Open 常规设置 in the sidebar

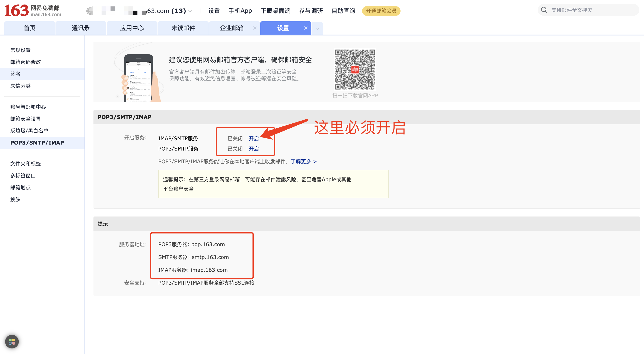click(x=20, y=50)
